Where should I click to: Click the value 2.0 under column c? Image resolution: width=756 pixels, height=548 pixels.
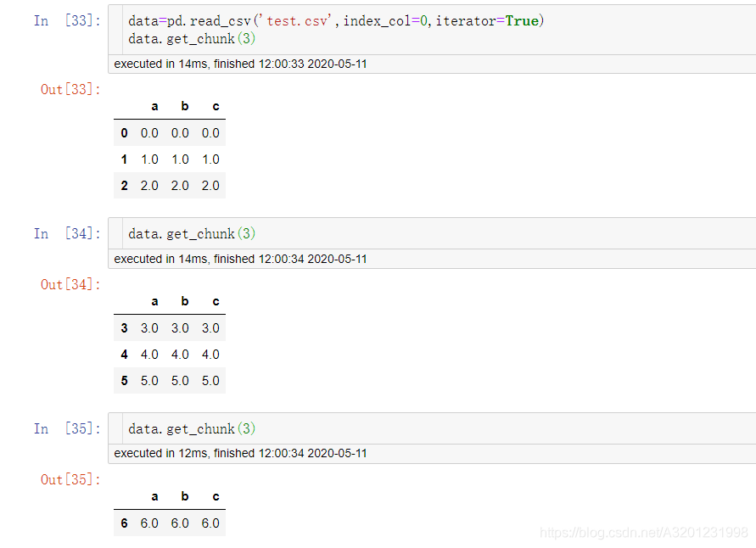coord(210,185)
